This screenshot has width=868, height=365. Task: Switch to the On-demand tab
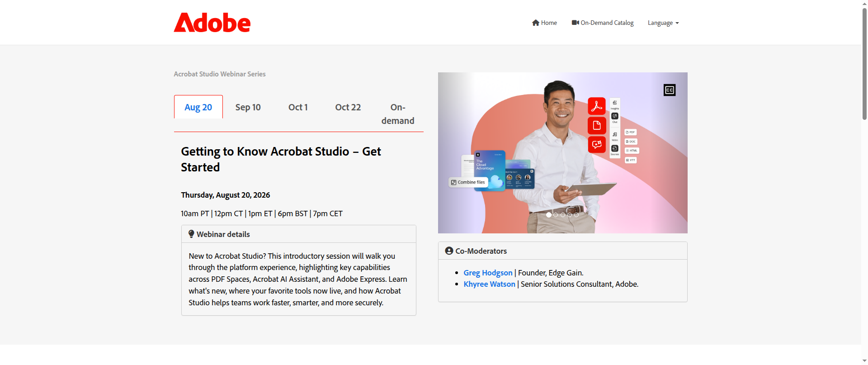click(x=398, y=114)
